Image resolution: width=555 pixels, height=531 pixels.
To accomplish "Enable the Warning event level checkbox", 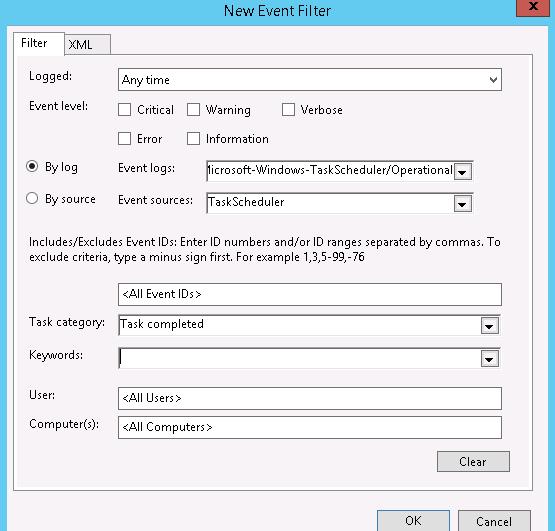I will tap(193, 110).
